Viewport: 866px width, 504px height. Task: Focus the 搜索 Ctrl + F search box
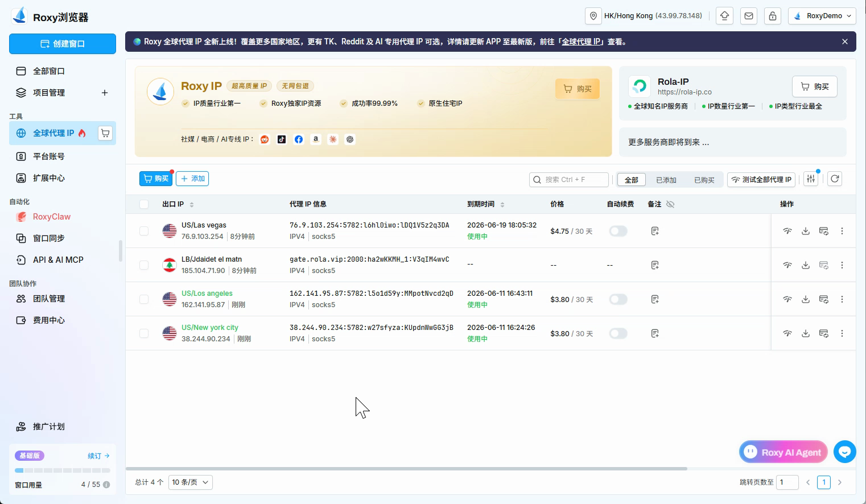coord(569,180)
